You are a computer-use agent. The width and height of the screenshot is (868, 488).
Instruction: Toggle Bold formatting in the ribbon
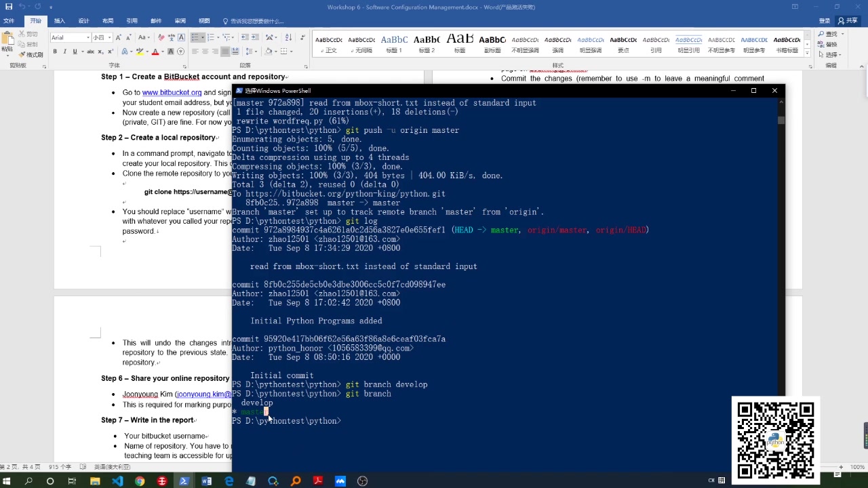click(x=56, y=52)
